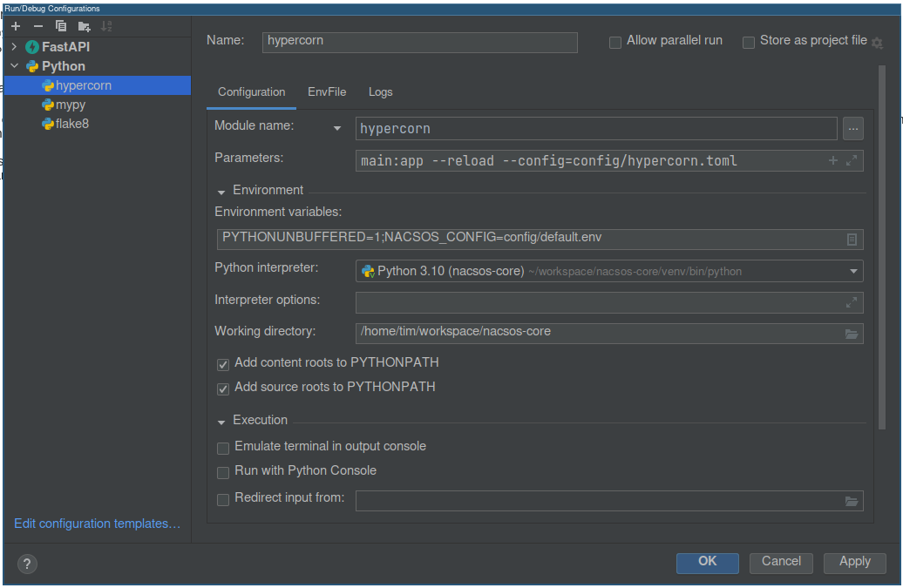The width and height of the screenshot is (903, 588).
Task: Expand the Parameters field editor
Action: pos(852,160)
